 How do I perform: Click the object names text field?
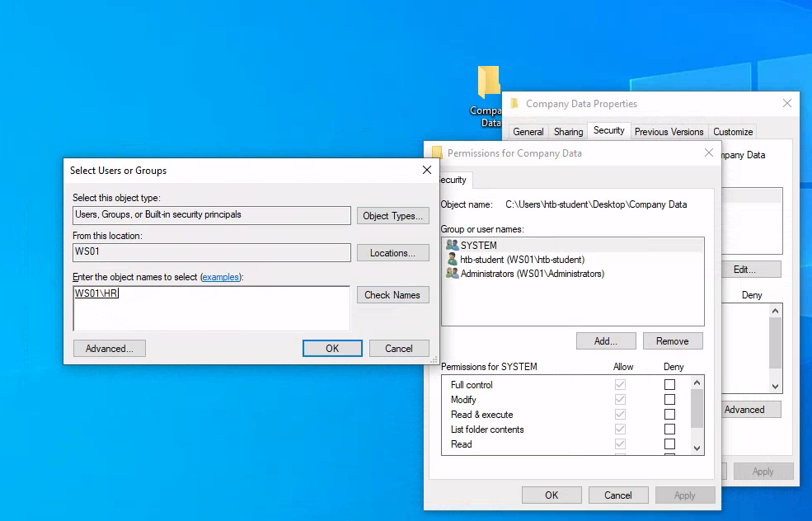pyautogui.click(x=212, y=308)
